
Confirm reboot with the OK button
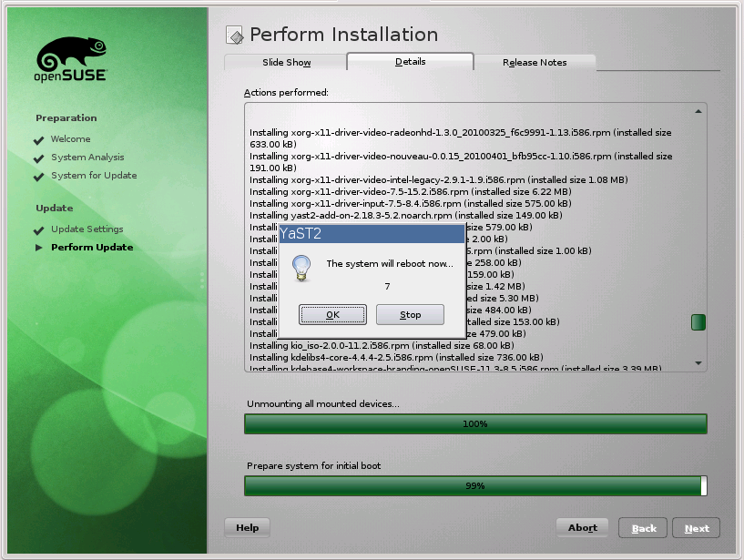pyautogui.click(x=332, y=315)
